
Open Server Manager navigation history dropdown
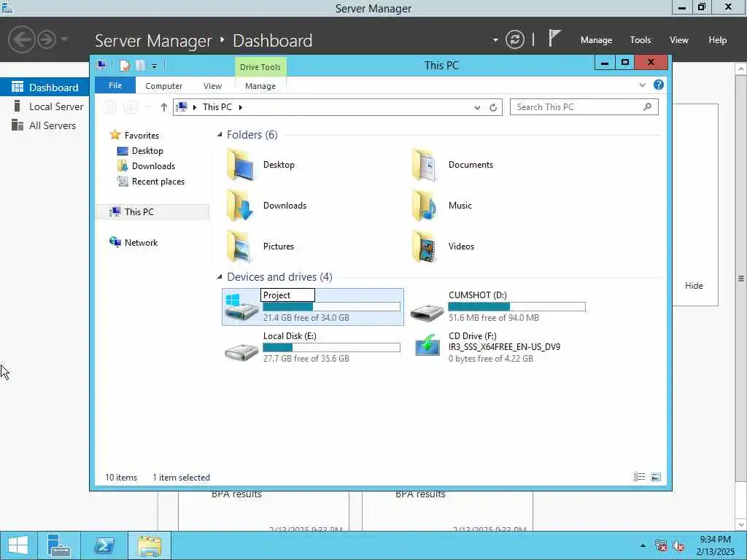tap(64, 39)
